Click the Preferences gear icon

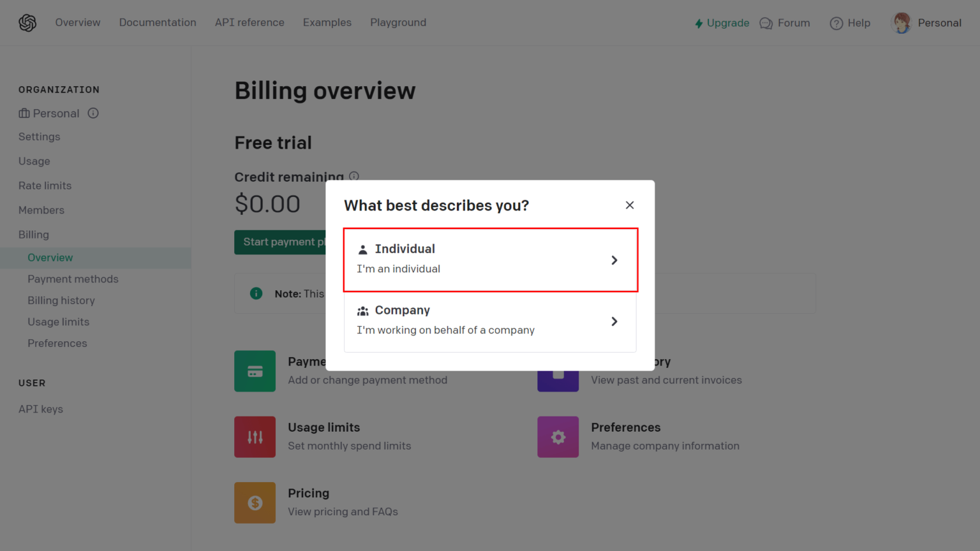(x=558, y=437)
